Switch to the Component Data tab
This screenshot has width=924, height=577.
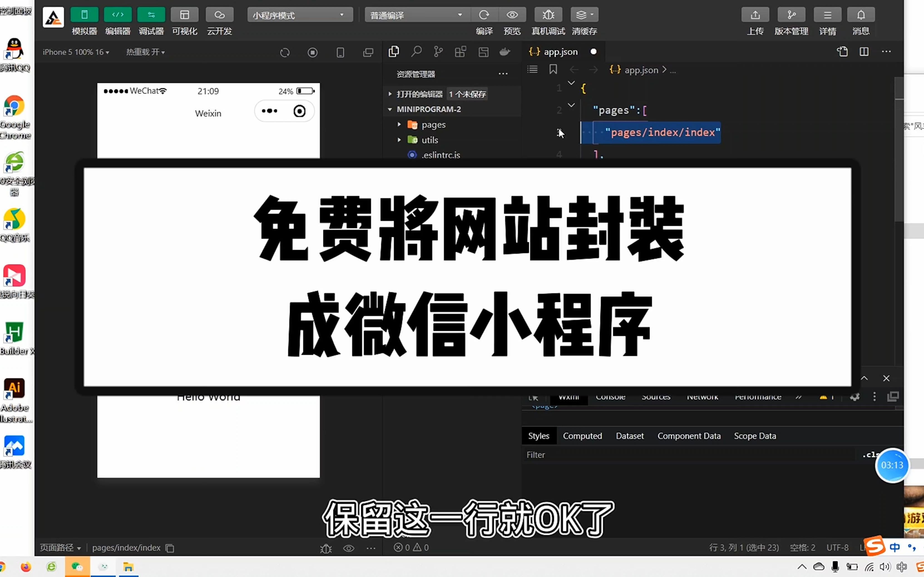[x=689, y=436]
